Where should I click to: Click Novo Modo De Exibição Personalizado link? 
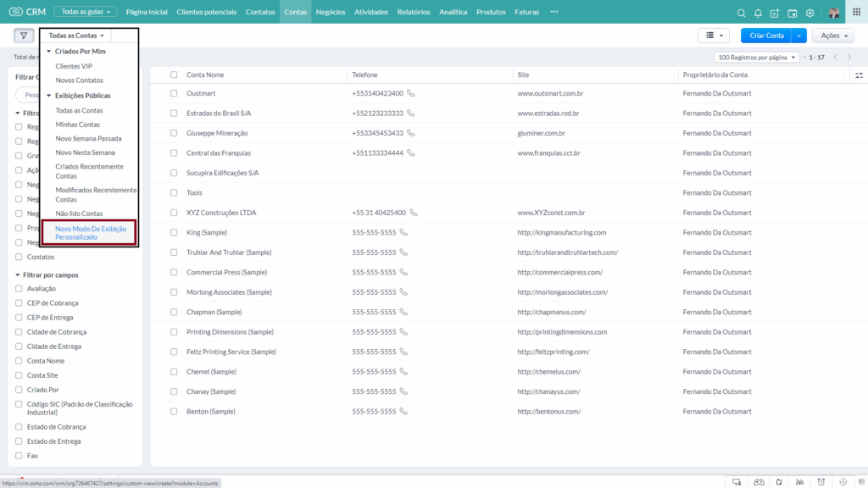[90, 233]
